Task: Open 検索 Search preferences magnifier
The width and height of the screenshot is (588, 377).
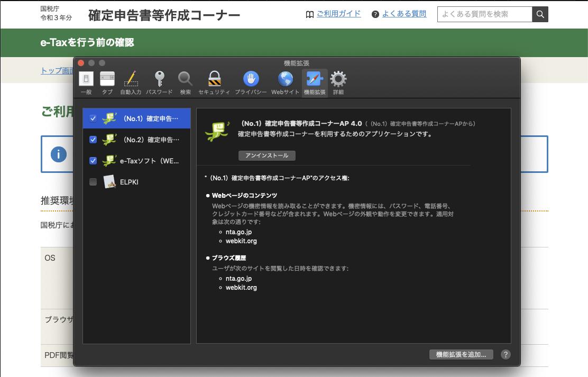Action: coord(185,82)
